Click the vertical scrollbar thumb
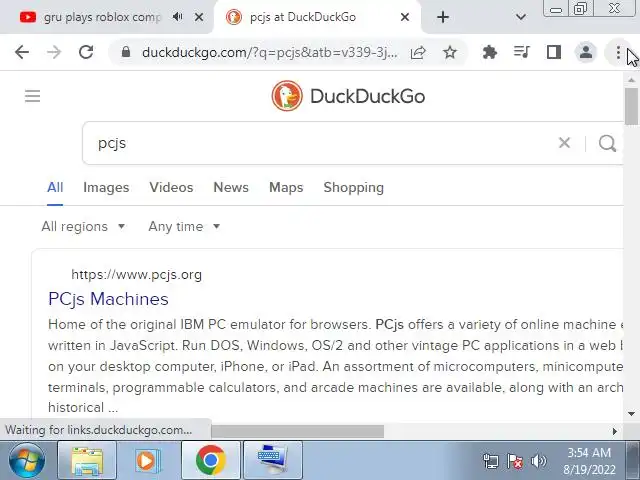This screenshot has width=640, height=480. click(631, 107)
